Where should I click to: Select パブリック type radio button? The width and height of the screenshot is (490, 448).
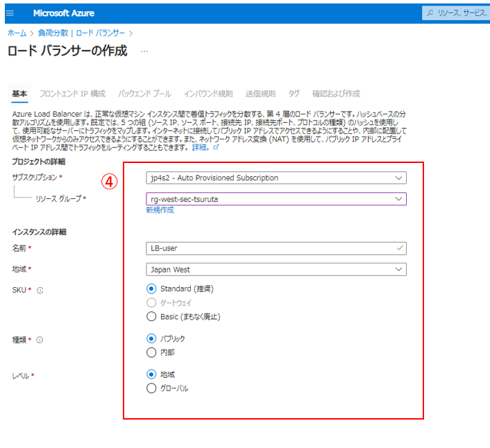151,338
